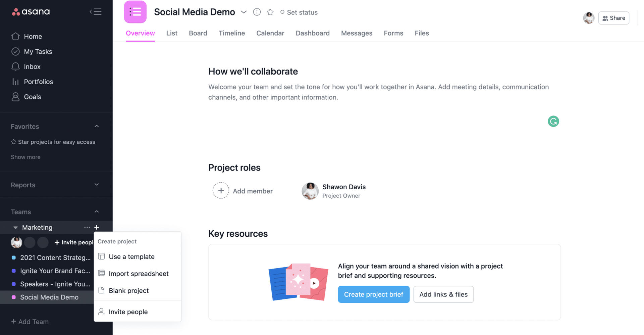Collapse the Teams section
Screen dimensions: 644x335
coord(97,211)
